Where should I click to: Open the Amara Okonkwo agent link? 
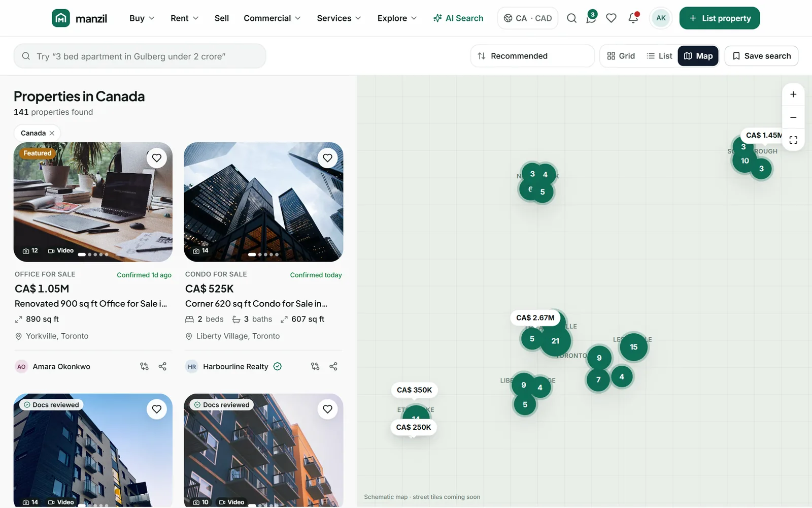[53, 366]
